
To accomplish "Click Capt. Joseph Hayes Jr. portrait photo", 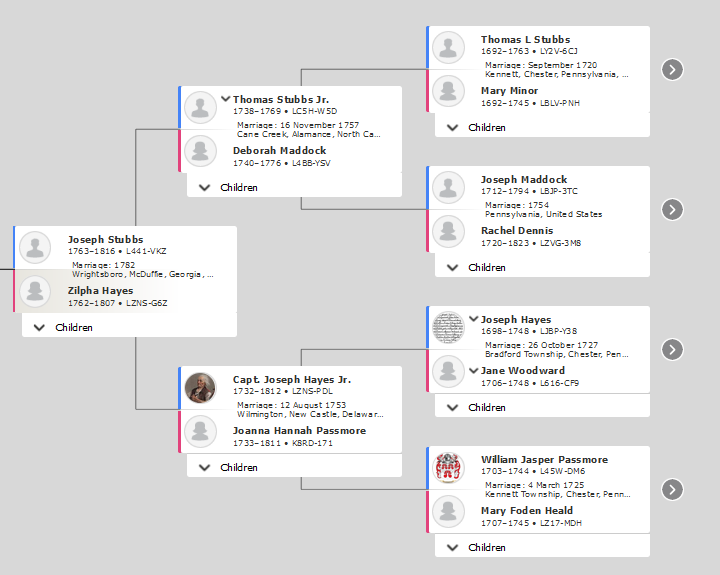I will pyautogui.click(x=200, y=387).
